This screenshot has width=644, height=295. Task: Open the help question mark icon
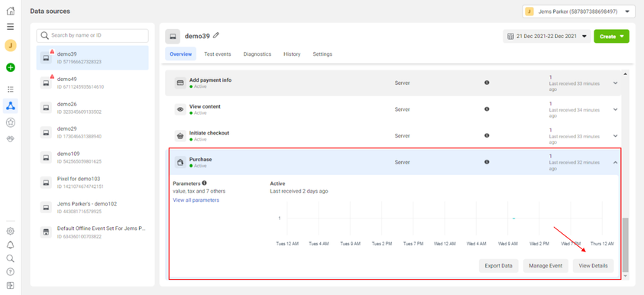click(11, 271)
